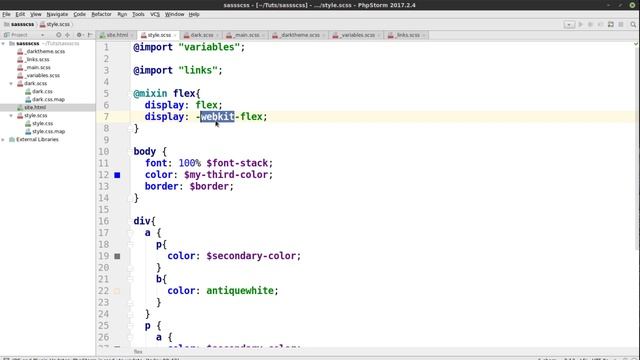This screenshot has width=640, height=360.
Task: Open the View menu
Action: coord(36,14)
